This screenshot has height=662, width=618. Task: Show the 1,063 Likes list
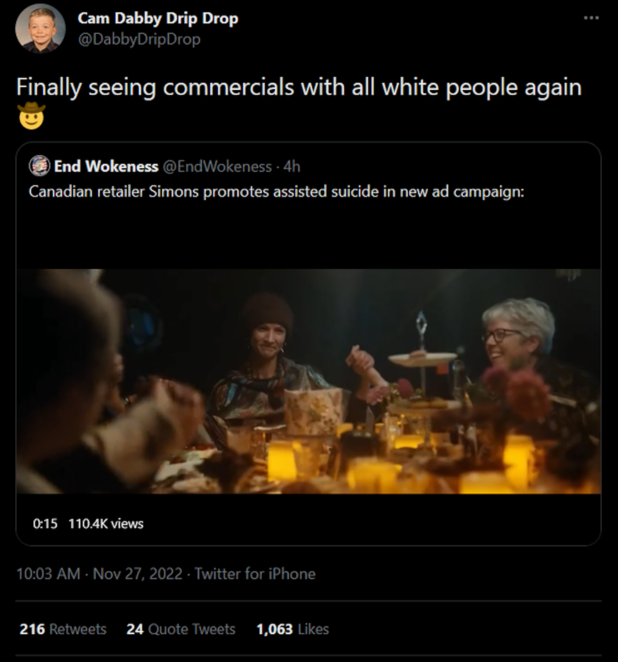click(x=293, y=629)
